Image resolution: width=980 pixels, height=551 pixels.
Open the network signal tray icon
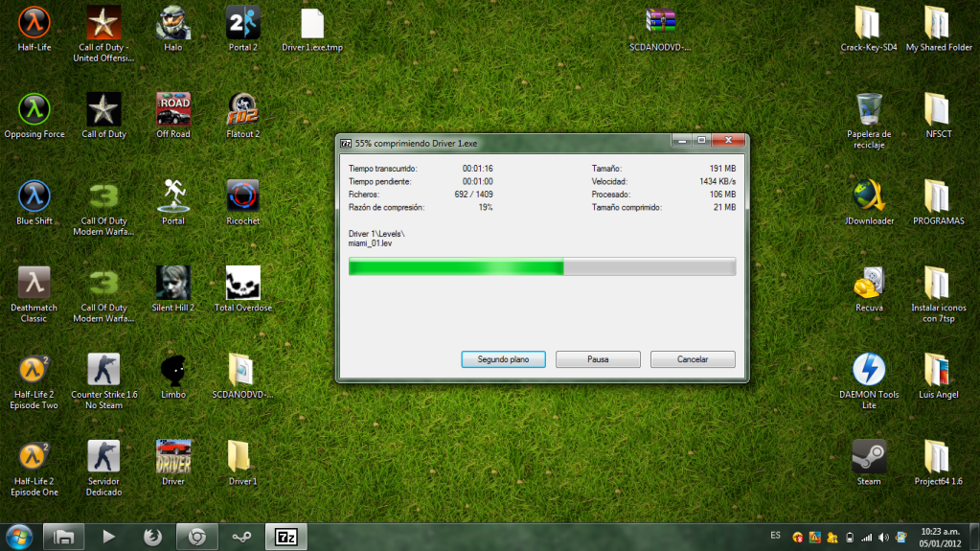click(866, 538)
